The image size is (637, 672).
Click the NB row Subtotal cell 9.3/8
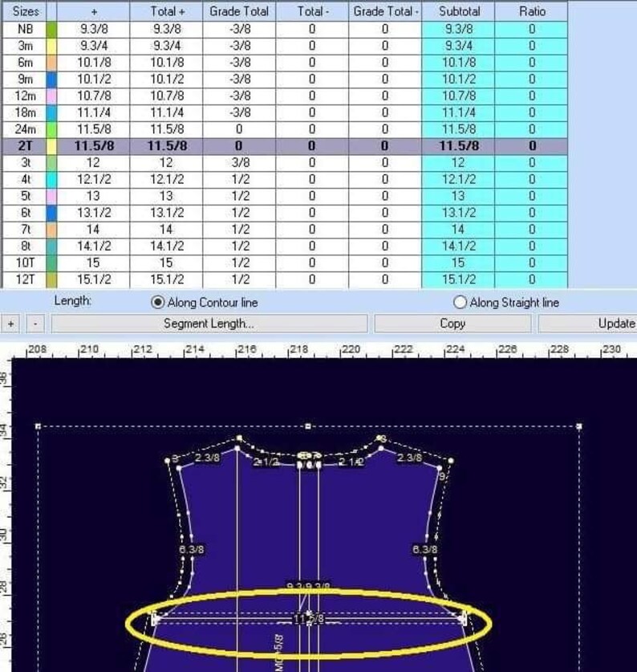(458, 29)
